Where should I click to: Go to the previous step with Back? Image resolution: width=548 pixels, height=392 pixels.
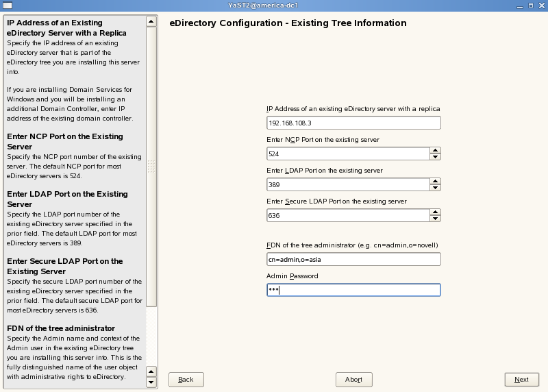pos(186,379)
